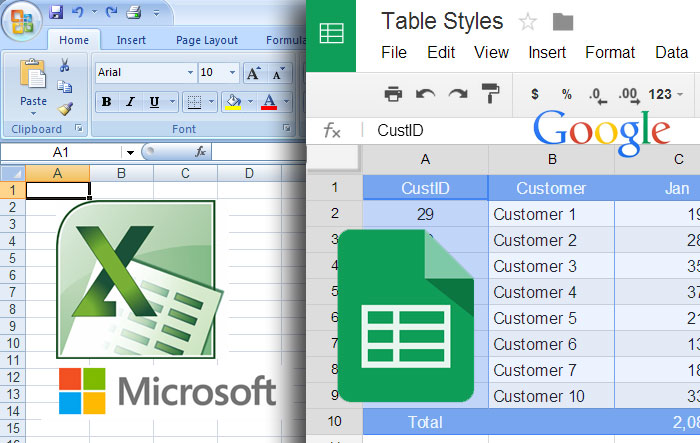This screenshot has height=443, width=700.
Task: Click the Google Sheets home icon
Action: click(x=332, y=33)
